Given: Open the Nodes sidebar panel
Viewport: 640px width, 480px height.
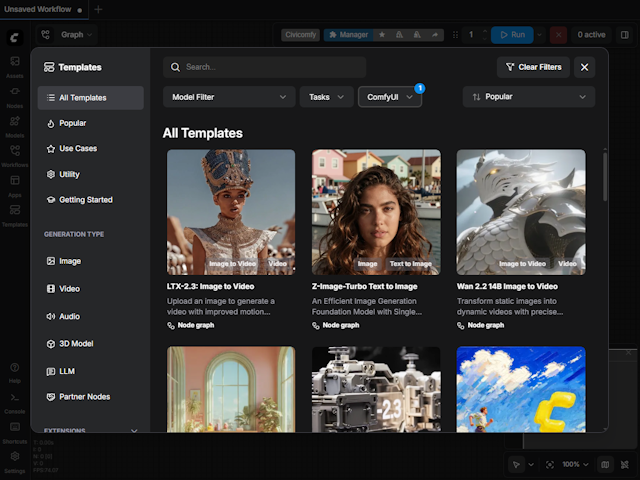Looking at the screenshot, I should pyautogui.click(x=15, y=96).
